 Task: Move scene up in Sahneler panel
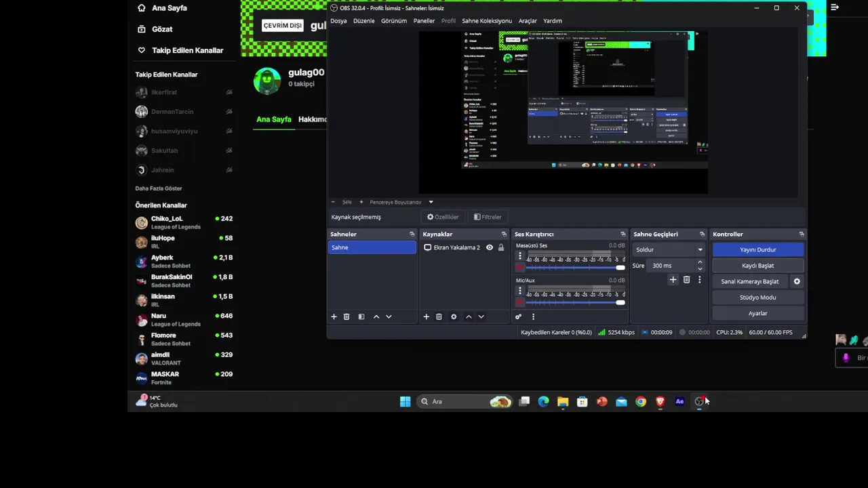(x=376, y=317)
